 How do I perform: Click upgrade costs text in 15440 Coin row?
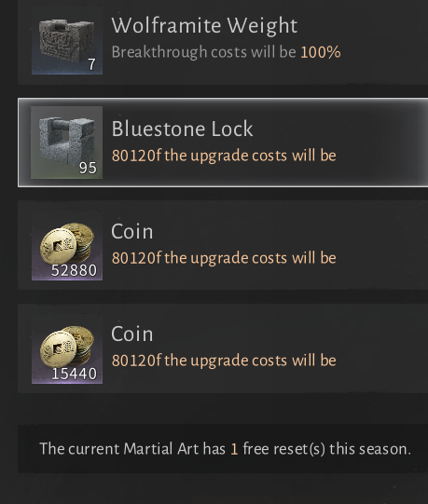224,361
